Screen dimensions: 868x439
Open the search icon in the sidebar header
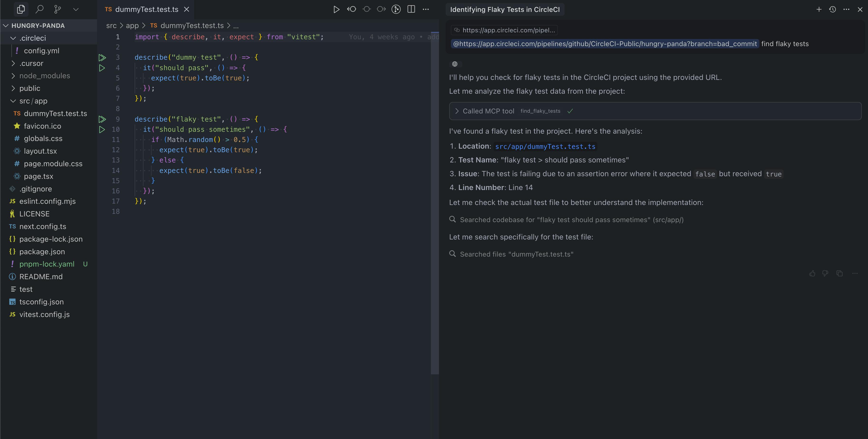39,9
